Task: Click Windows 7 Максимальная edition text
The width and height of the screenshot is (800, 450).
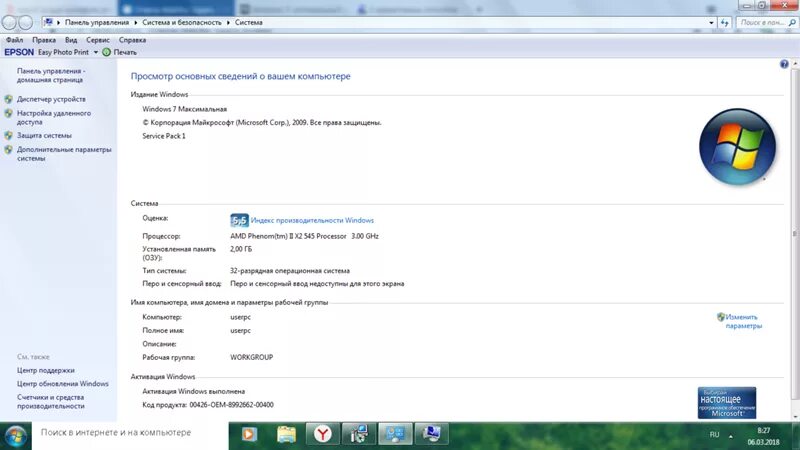Action: click(184, 109)
